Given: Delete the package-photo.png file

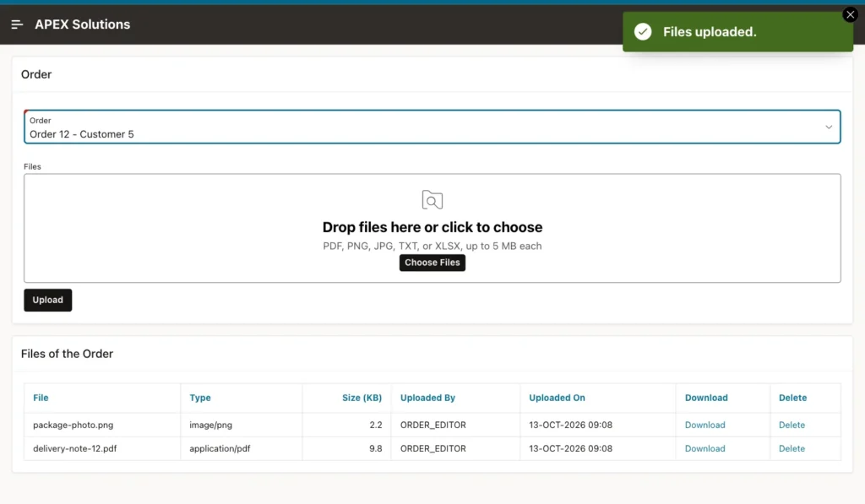Looking at the screenshot, I should (x=792, y=425).
